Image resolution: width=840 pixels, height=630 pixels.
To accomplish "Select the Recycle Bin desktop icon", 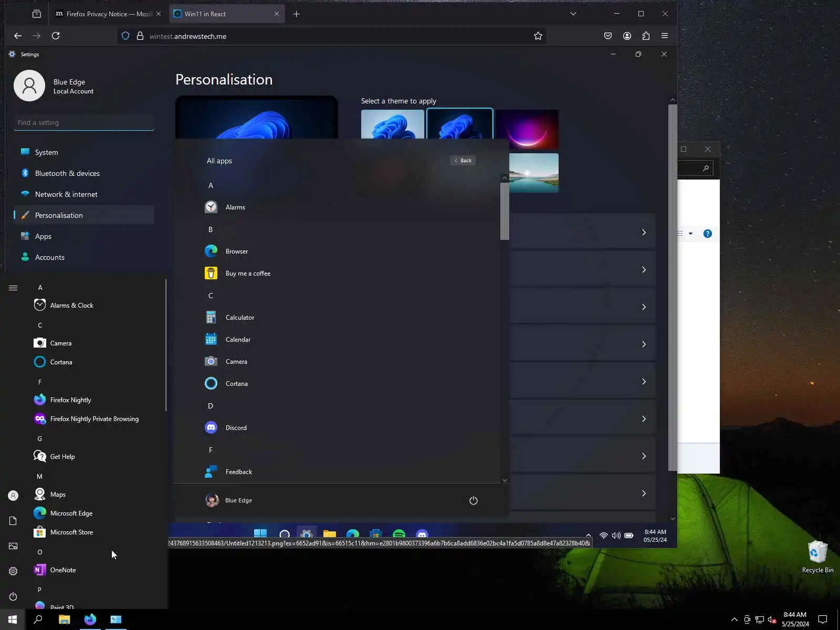I will 817,557.
